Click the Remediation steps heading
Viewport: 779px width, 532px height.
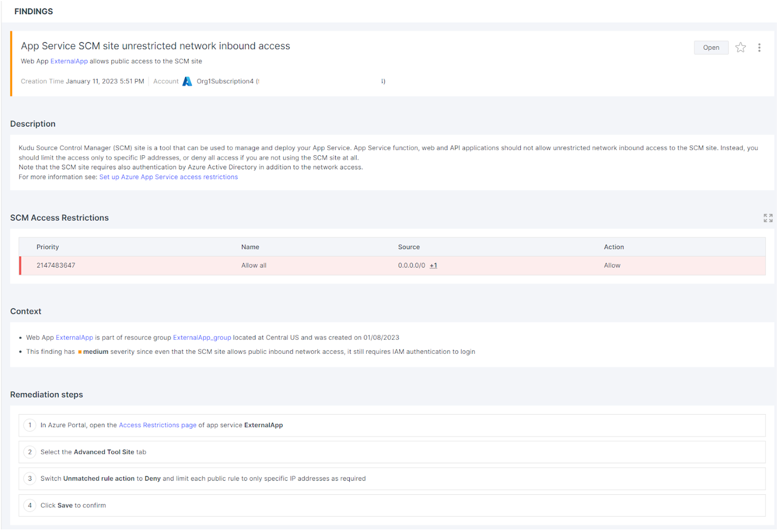[x=47, y=395]
